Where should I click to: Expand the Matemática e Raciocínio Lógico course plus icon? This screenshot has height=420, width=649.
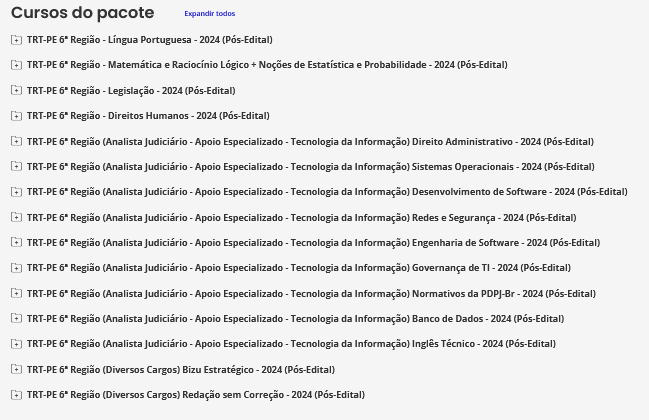point(16,65)
